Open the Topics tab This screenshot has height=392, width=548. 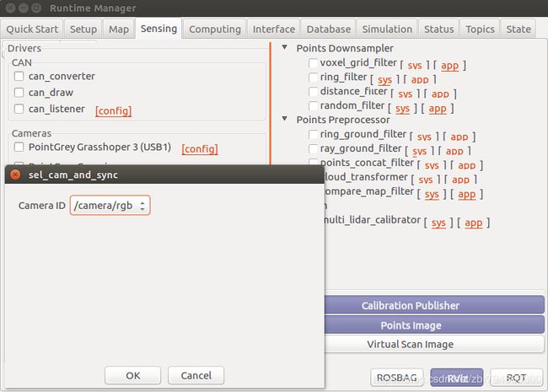tap(480, 29)
